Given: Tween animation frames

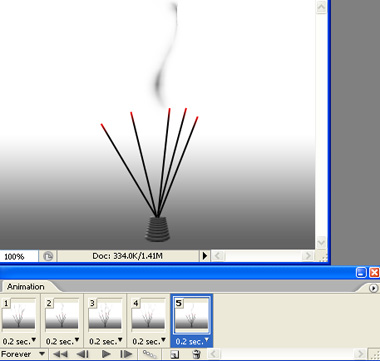Looking at the screenshot, I should pos(150,354).
